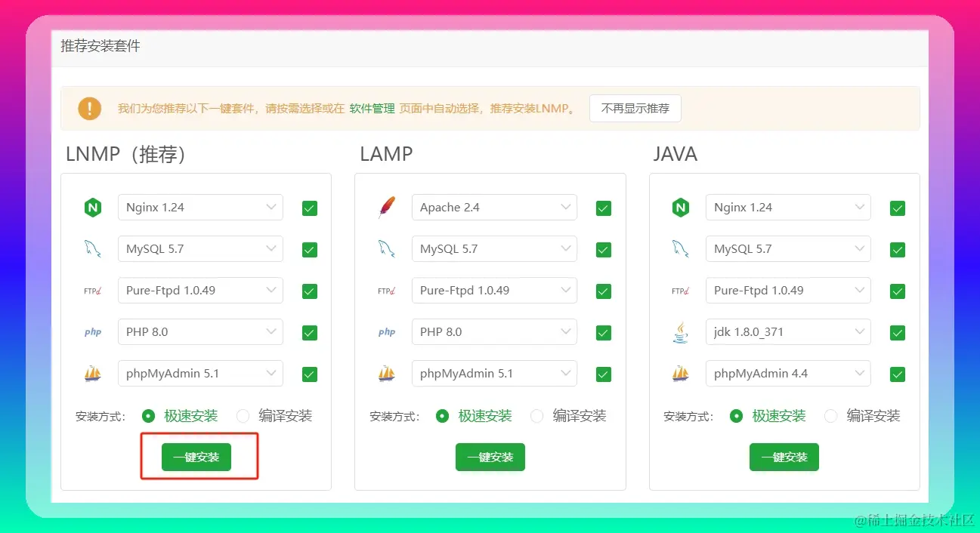Screen dimensions: 980x533
Task: Uncheck MySQL 5.7 in JAVA suite
Action: click(897, 250)
